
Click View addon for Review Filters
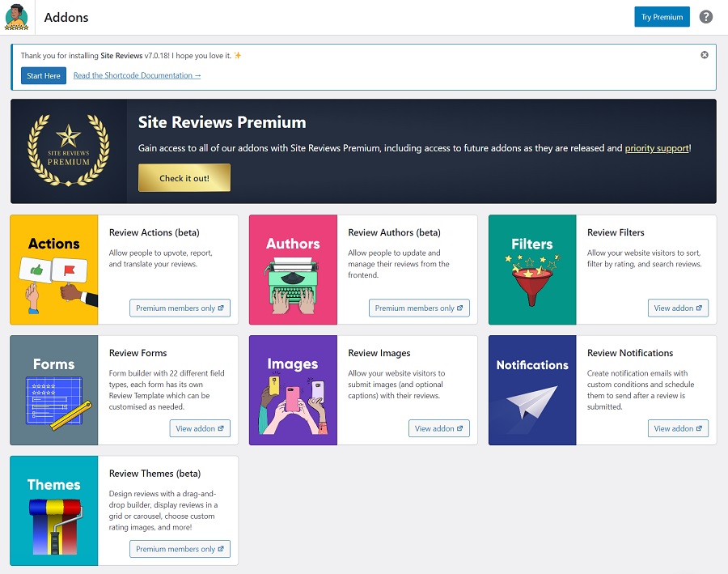click(x=678, y=308)
